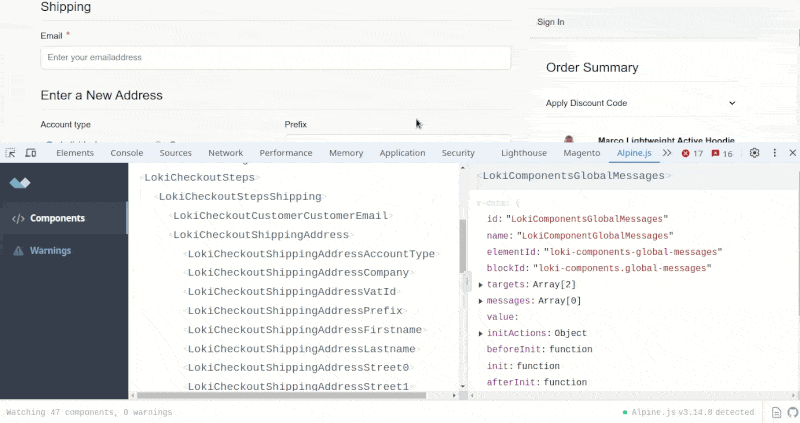Image resolution: width=800 pixels, height=423 pixels.
Task: Open DevTools settings gear
Action: [x=755, y=153]
